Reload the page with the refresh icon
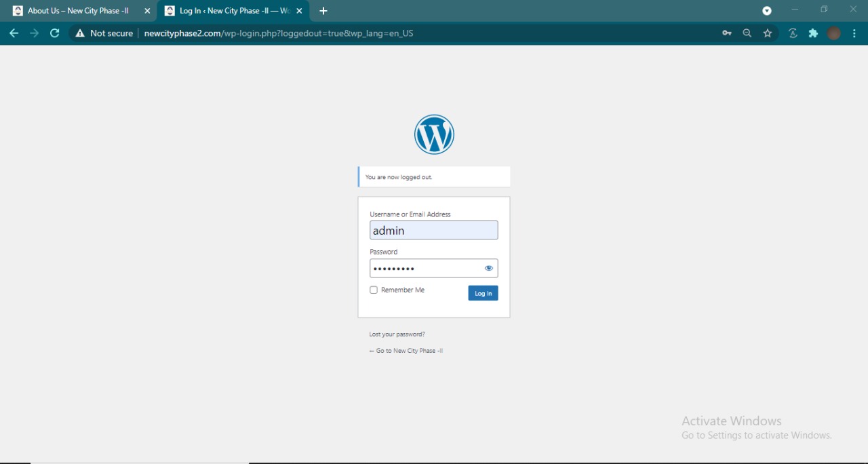Screen dimensions: 868x464 (55, 33)
